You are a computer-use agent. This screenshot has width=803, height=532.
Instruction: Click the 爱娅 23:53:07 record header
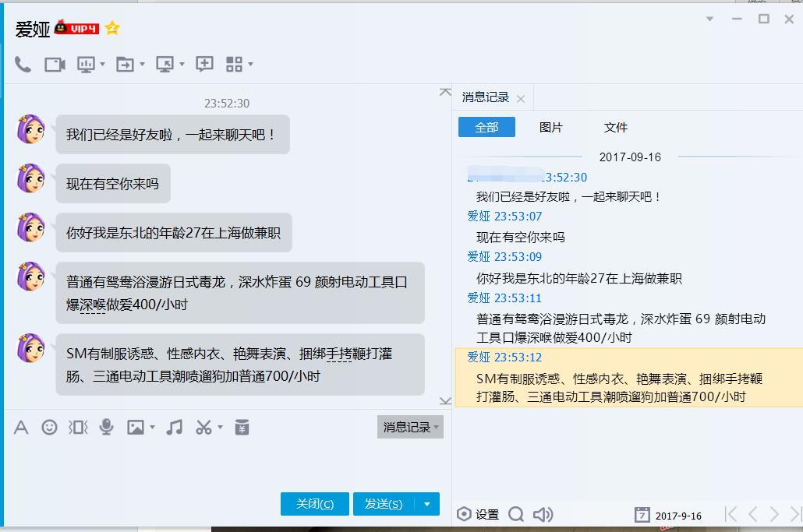(504, 217)
